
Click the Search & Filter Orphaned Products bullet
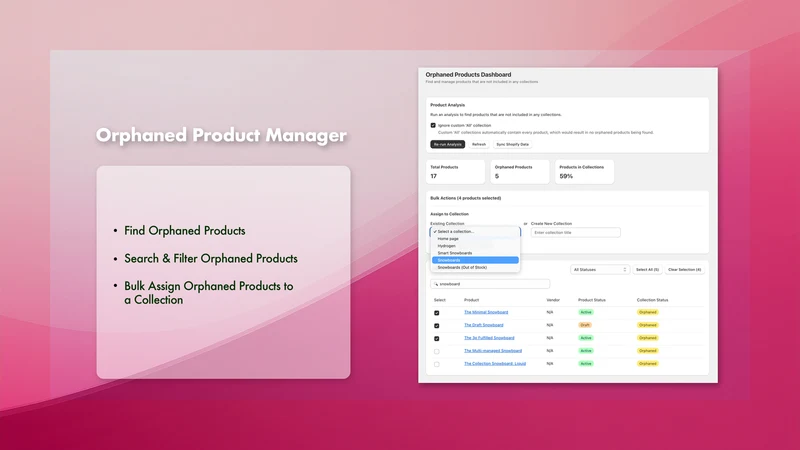coord(211,258)
